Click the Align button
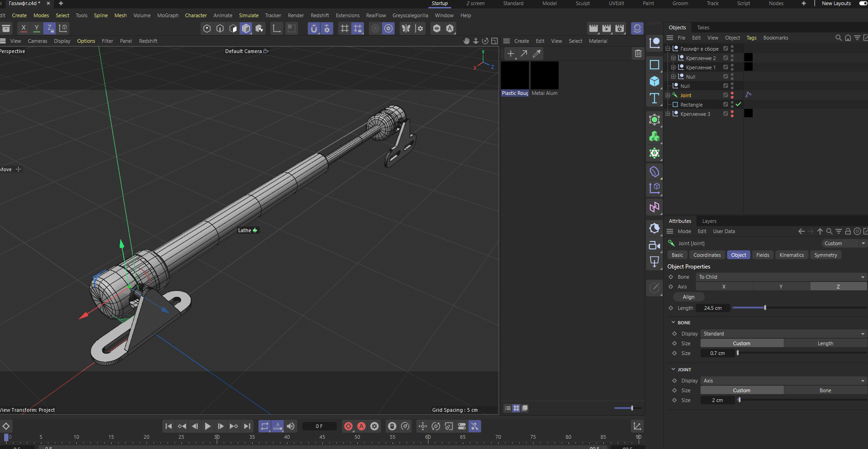 click(x=688, y=297)
